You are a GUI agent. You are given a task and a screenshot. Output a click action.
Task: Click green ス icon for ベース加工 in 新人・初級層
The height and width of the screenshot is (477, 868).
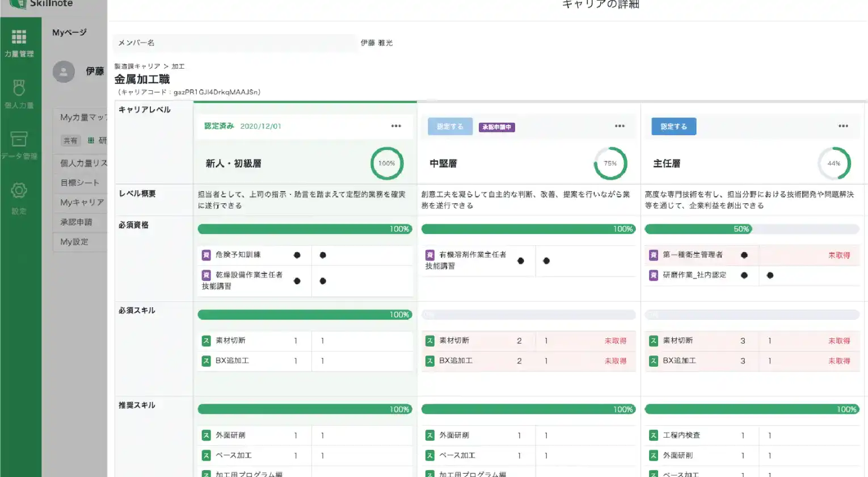(x=207, y=455)
